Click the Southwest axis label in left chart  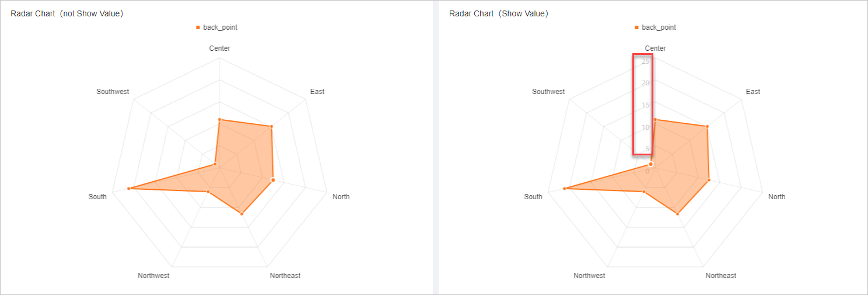[x=113, y=92]
